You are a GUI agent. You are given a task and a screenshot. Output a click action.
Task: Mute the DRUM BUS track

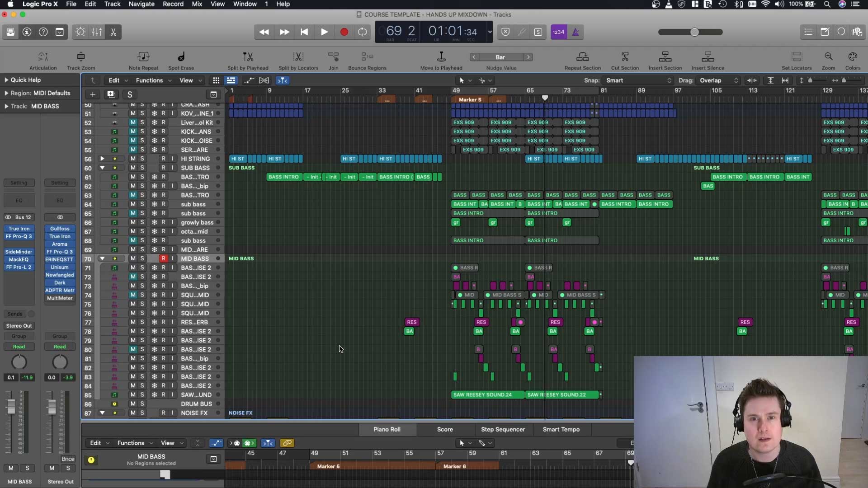coord(133,404)
